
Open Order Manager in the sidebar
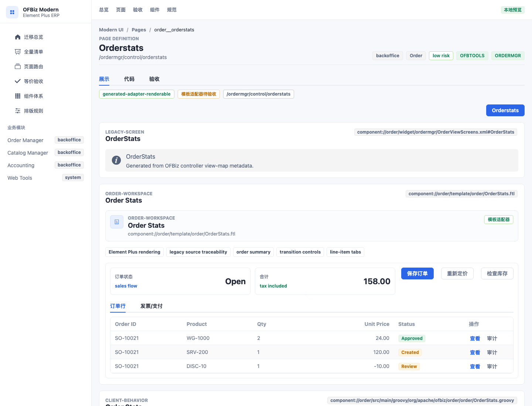pos(45,140)
